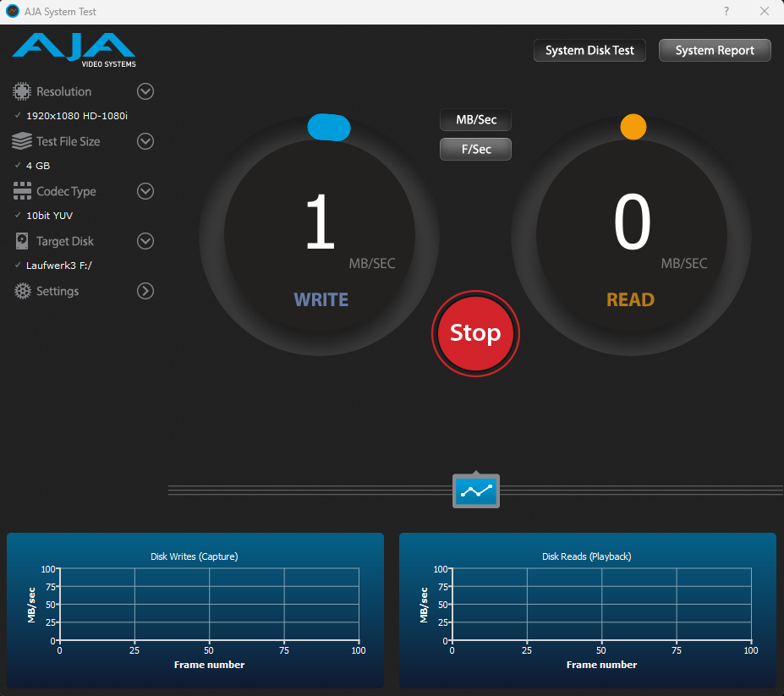
Task: Expand the Test File Size dropdown arrow
Action: (145, 141)
